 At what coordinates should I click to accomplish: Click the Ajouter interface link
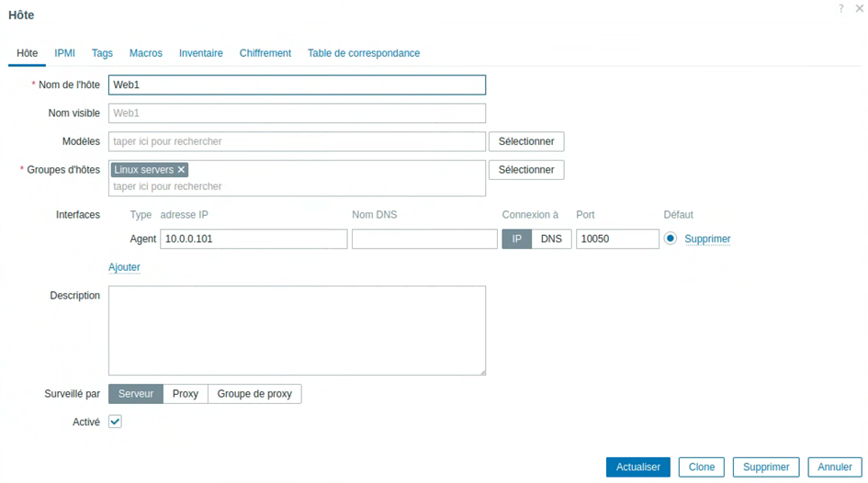124,267
